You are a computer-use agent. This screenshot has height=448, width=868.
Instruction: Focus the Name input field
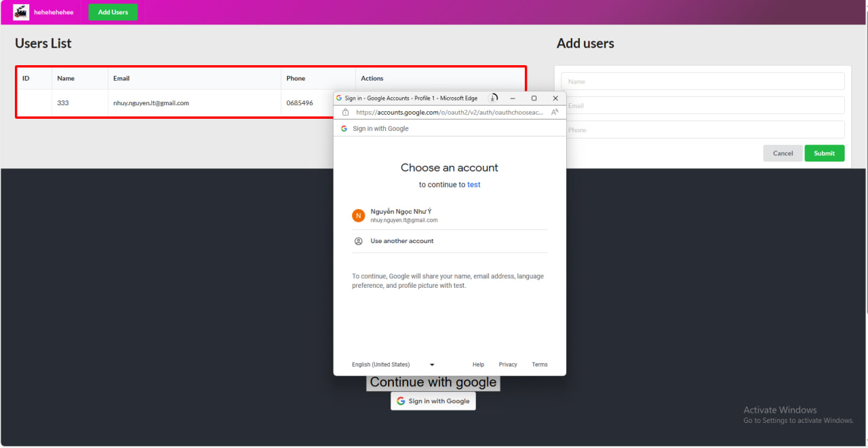tap(703, 81)
